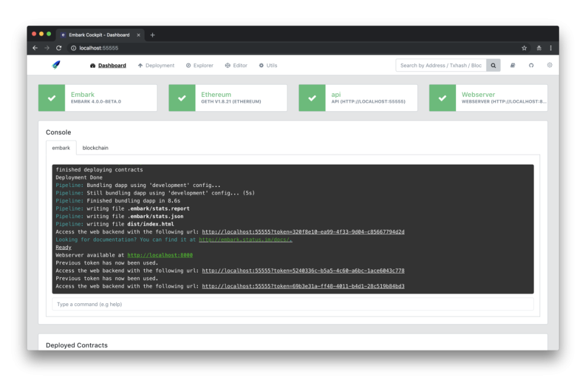588x380 pixels.
Task: Select the embark console tab
Action: [61, 147]
